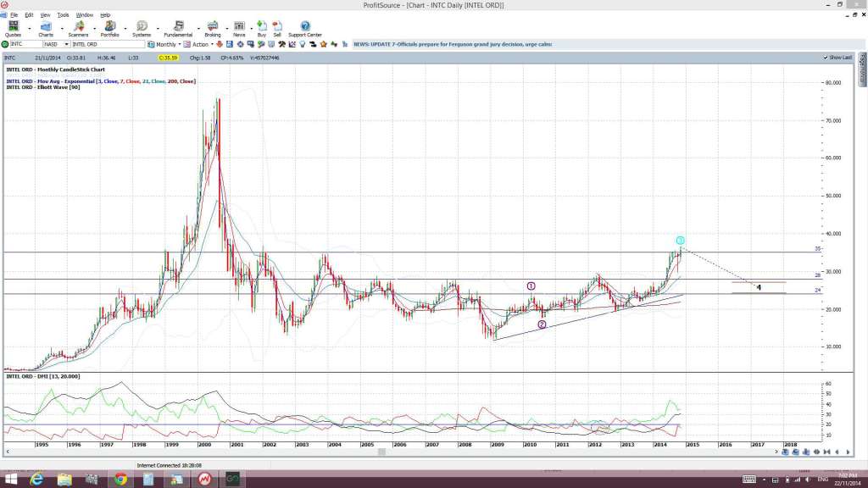Open the Scanners toolbar button
The width and height of the screenshot is (868, 488).
pyautogui.click(x=78, y=29)
